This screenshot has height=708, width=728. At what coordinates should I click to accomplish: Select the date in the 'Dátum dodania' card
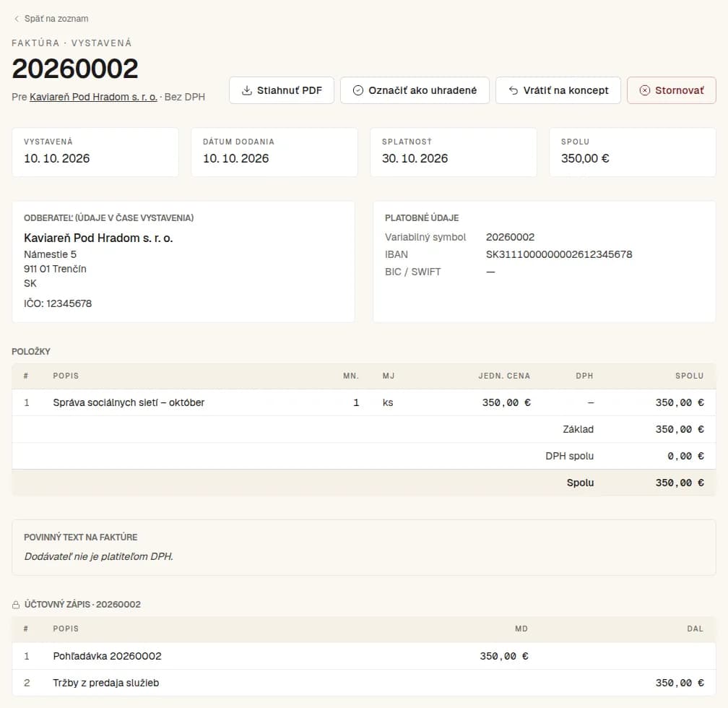pos(236,158)
